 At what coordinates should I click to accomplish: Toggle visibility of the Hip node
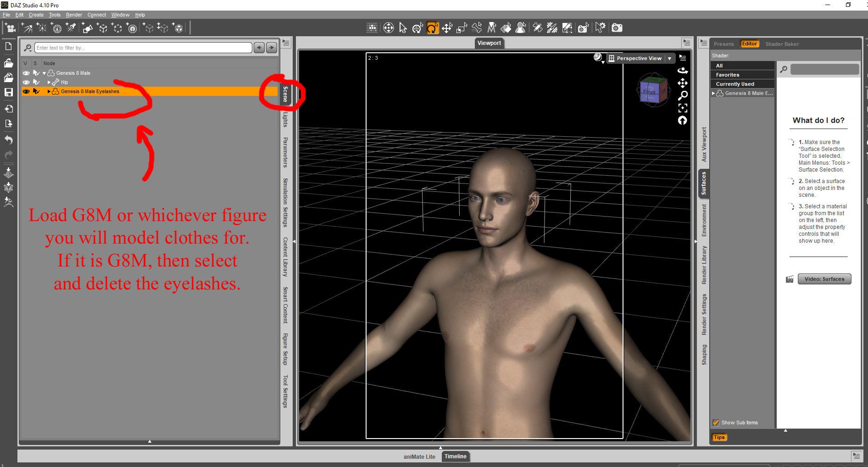26,82
